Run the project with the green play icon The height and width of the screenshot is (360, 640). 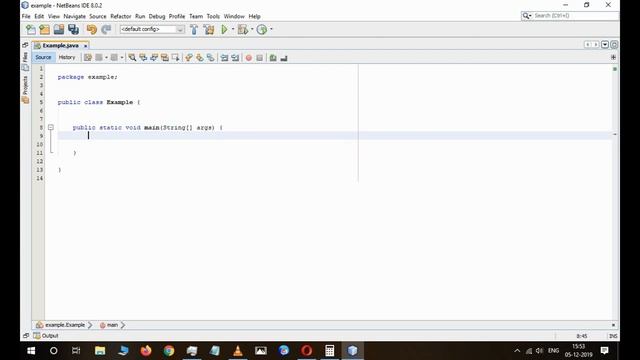tap(224, 29)
